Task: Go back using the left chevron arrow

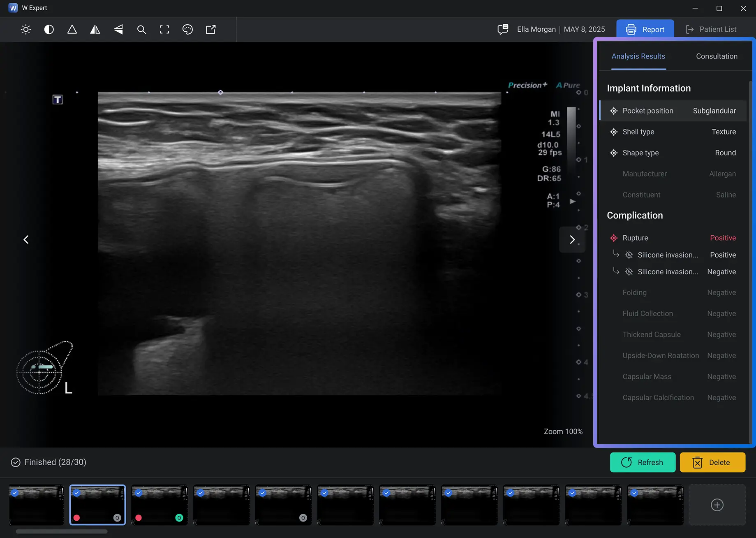Action: coord(26,239)
